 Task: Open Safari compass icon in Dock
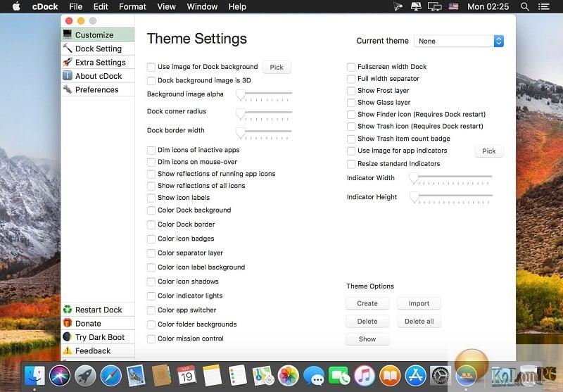tap(111, 376)
